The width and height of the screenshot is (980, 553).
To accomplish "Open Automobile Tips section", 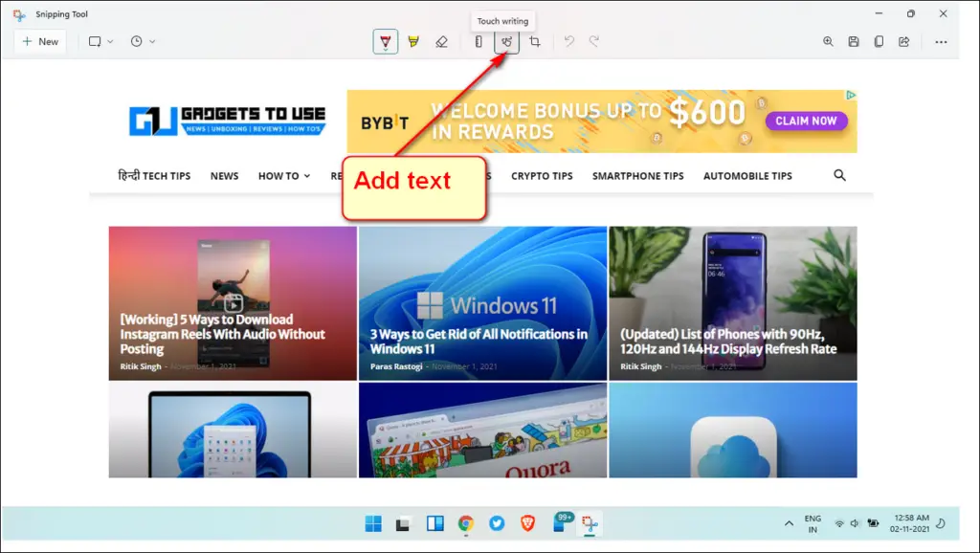I will click(747, 176).
